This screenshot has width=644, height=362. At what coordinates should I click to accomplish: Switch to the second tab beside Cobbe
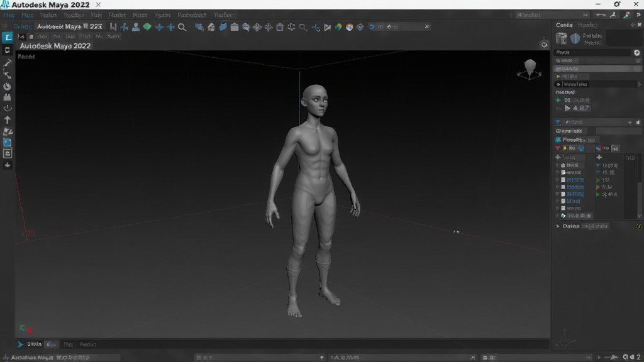pyautogui.click(x=587, y=25)
